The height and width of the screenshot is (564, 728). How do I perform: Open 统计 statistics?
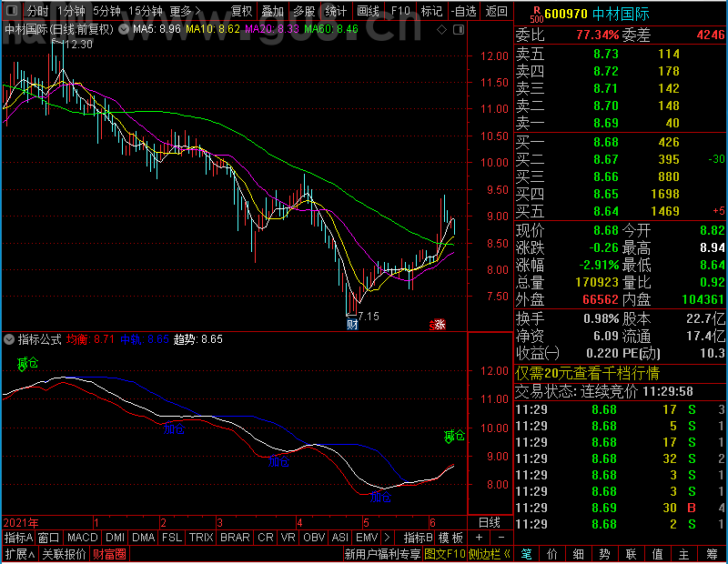pos(336,11)
